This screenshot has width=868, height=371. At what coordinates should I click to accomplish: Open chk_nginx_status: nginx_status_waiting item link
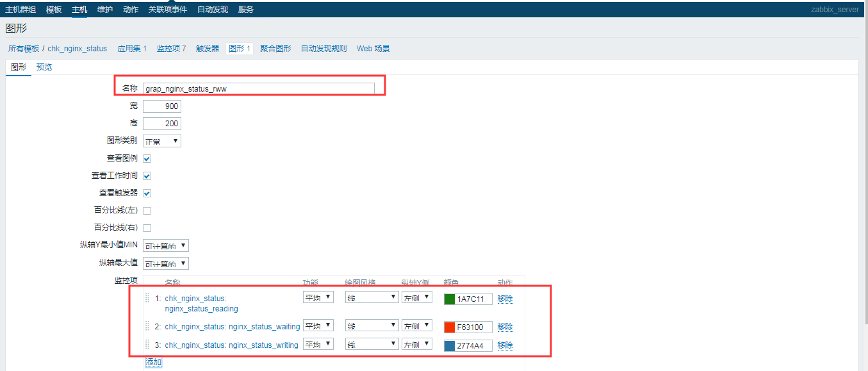233,326
